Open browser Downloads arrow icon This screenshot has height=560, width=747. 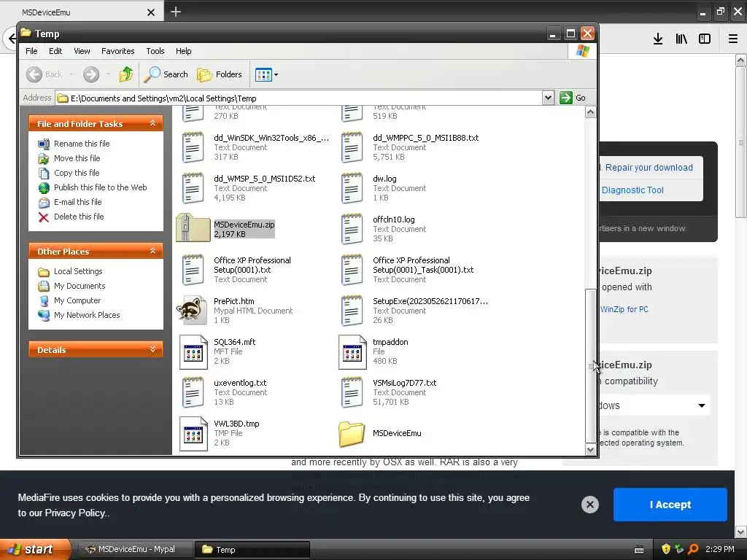[x=658, y=39]
